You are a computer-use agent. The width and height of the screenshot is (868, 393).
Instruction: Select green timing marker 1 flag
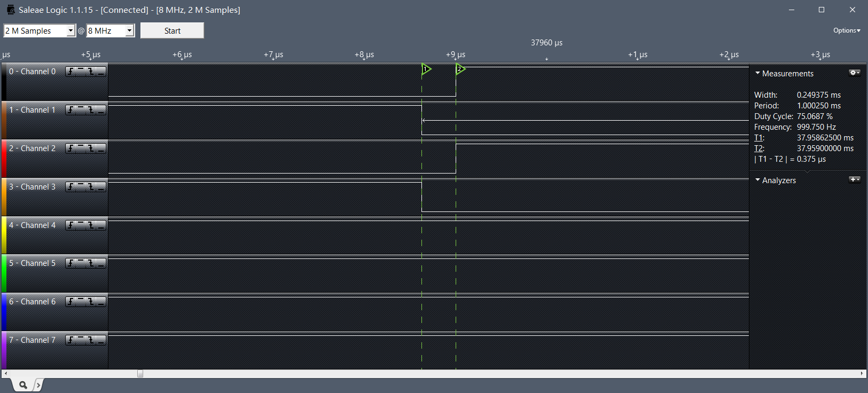click(426, 69)
